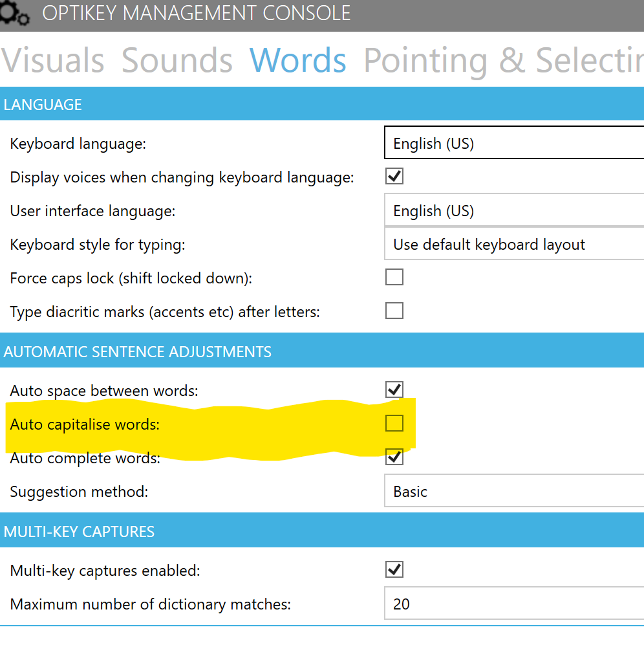Click the 'User interface language:' label
The width and height of the screenshot is (644, 669).
point(92,211)
